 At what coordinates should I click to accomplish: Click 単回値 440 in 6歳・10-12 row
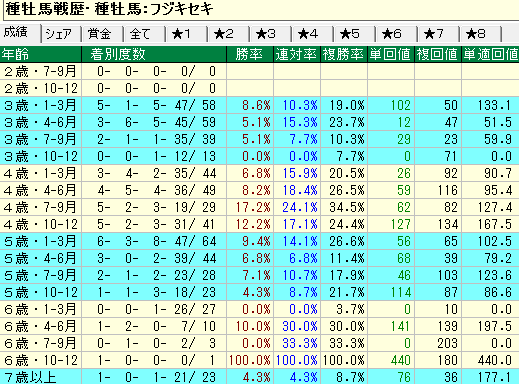[401, 360]
